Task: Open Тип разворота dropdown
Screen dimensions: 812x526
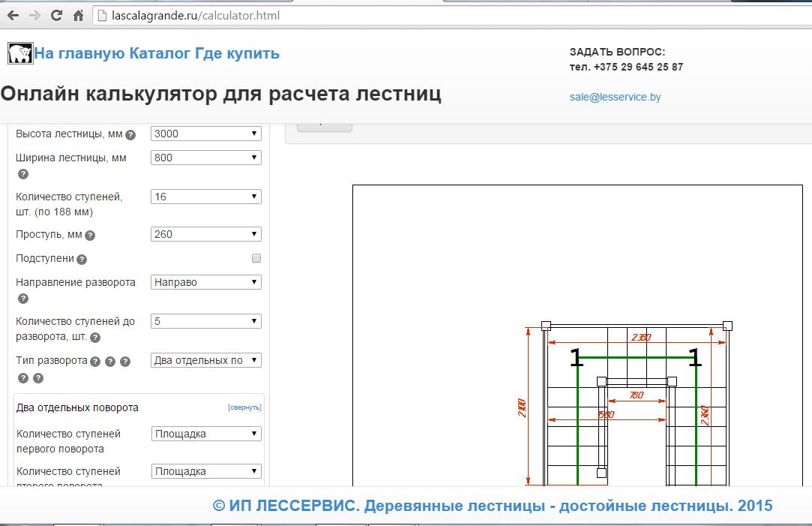Action: 206,360
